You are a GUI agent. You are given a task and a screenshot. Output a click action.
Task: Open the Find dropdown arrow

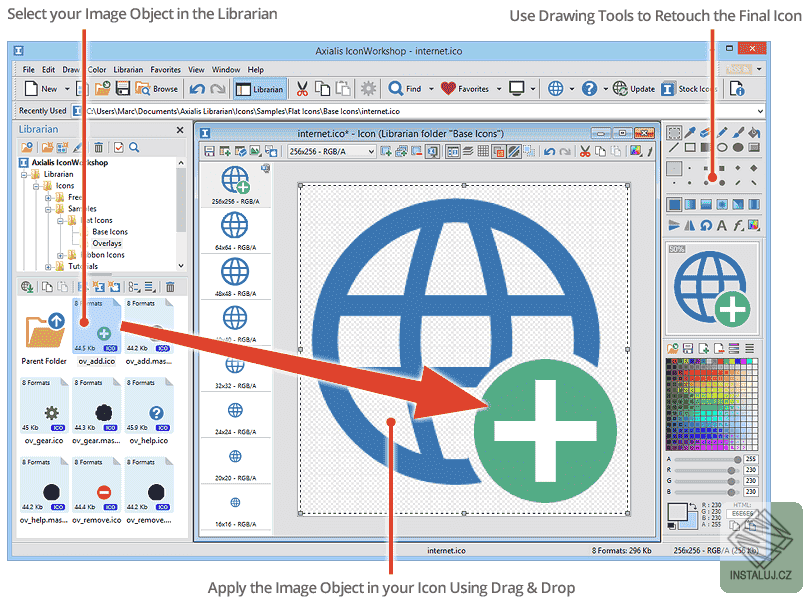(x=431, y=89)
